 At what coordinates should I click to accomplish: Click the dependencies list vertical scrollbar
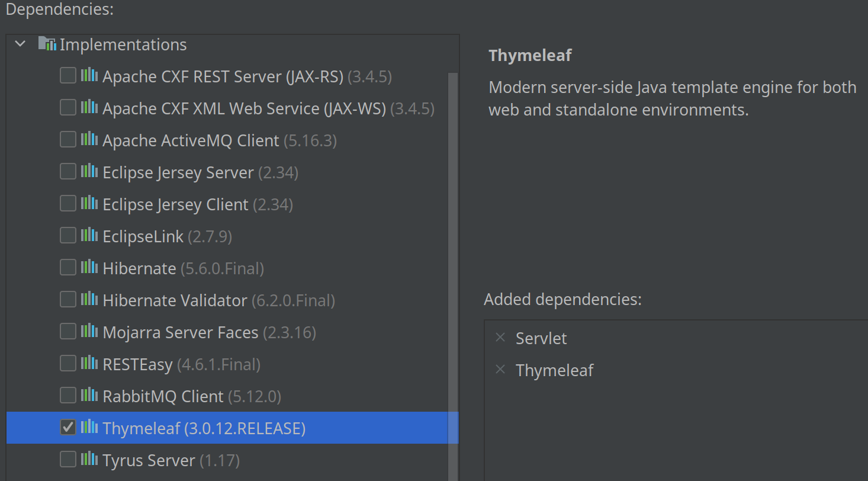pos(453,237)
